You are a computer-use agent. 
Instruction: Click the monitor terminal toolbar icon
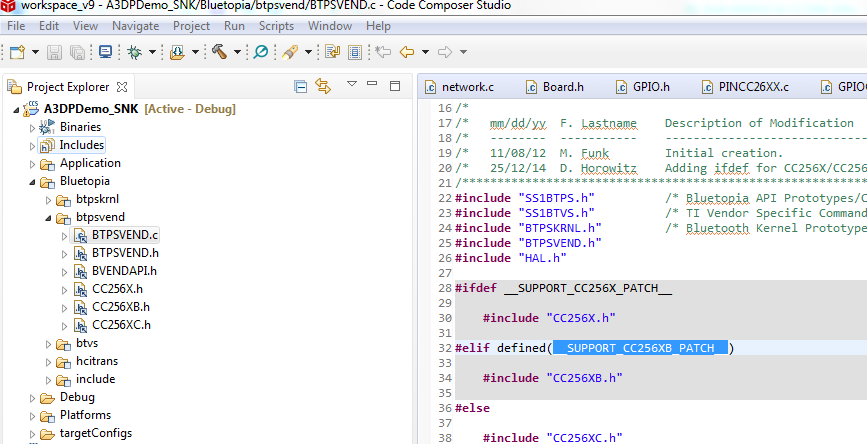tap(105, 52)
